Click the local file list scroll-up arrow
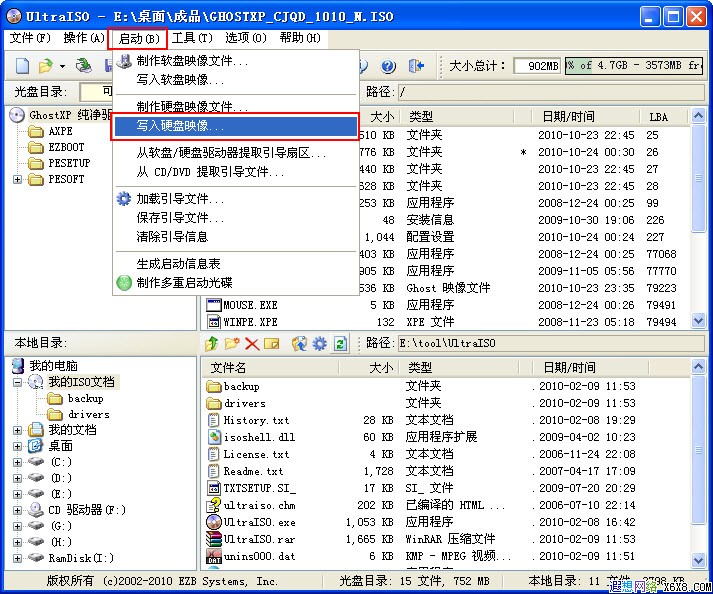This screenshot has width=713, height=594. 698,366
